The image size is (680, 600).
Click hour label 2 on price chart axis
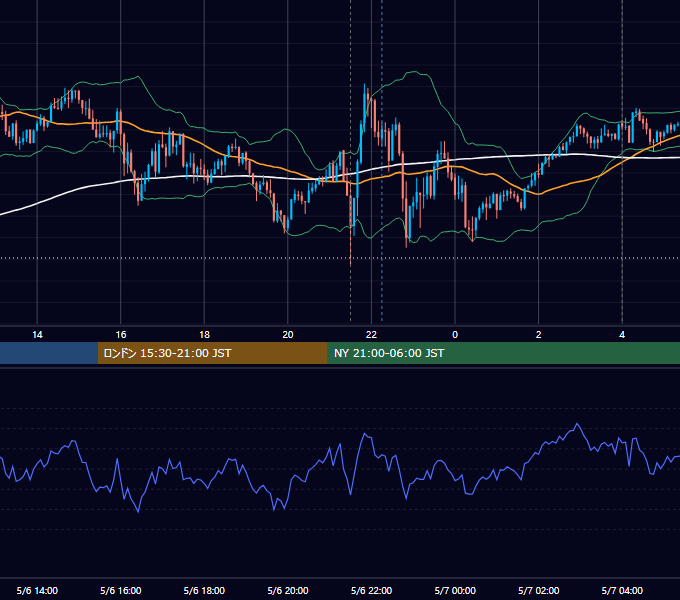539,335
